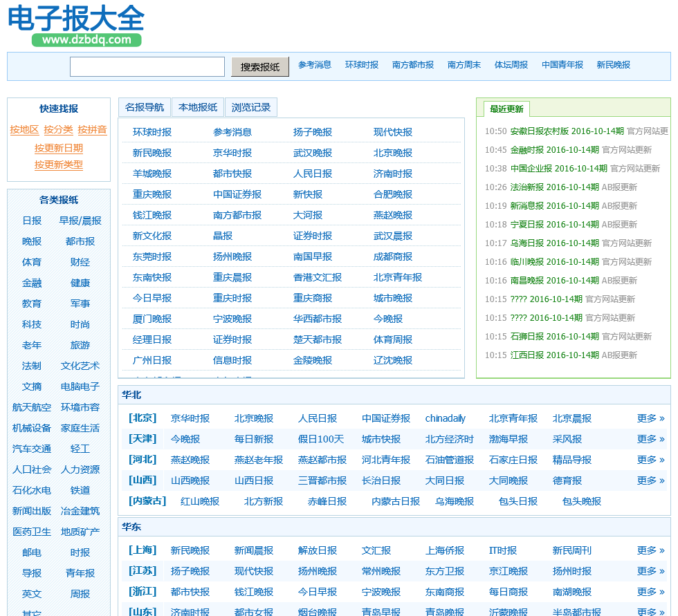Switch to the 浏览记录 tab

[x=250, y=107]
